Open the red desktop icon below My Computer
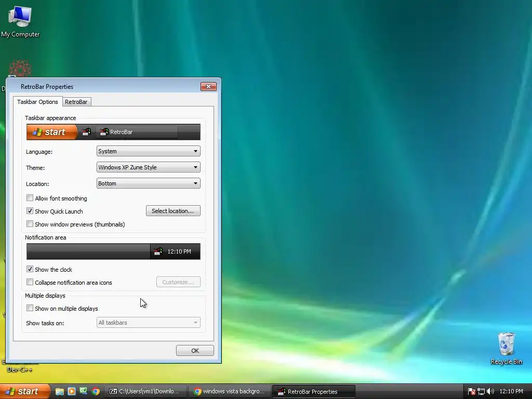Viewport: 532px width, 399px height. (x=20, y=69)
